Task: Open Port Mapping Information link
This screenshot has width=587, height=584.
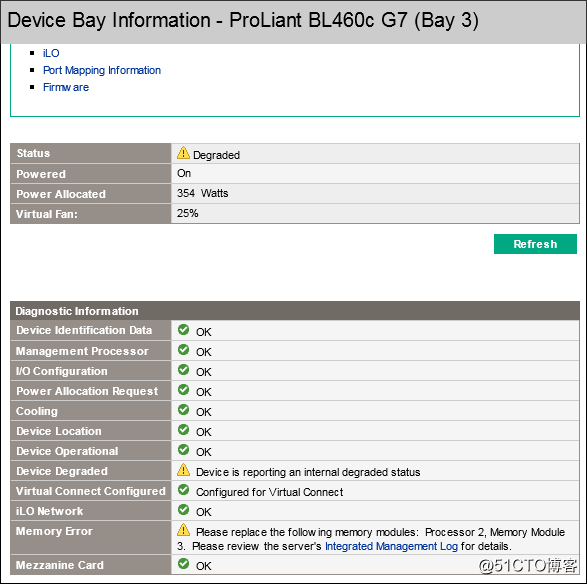Action: click(x=102, y=70)
